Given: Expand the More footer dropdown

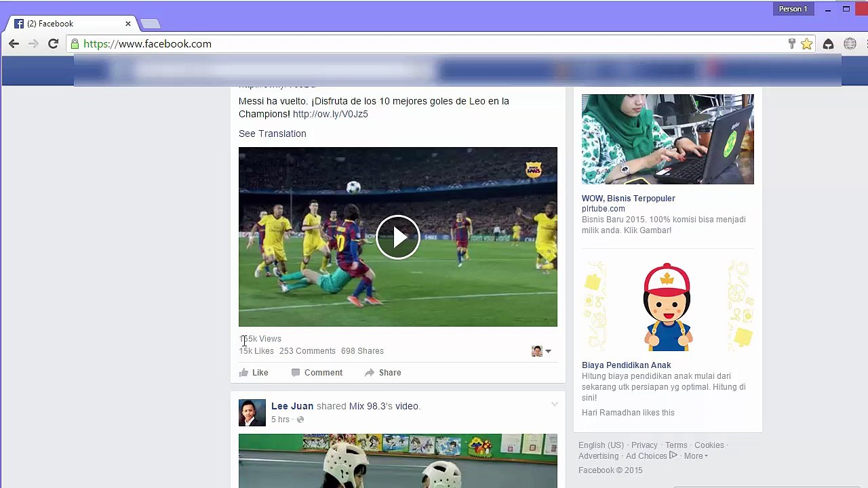Looking at the screenshot, I should point(696,456).
